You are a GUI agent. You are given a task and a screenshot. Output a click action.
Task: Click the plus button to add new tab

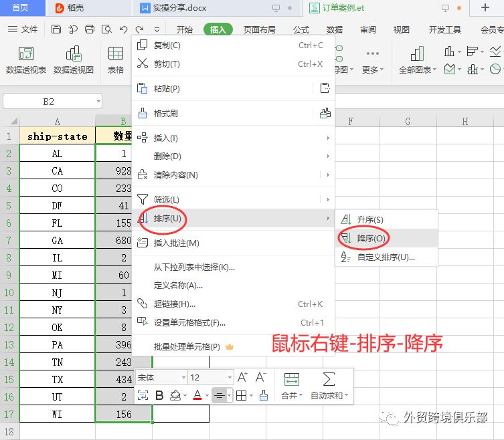click(485, 8)
